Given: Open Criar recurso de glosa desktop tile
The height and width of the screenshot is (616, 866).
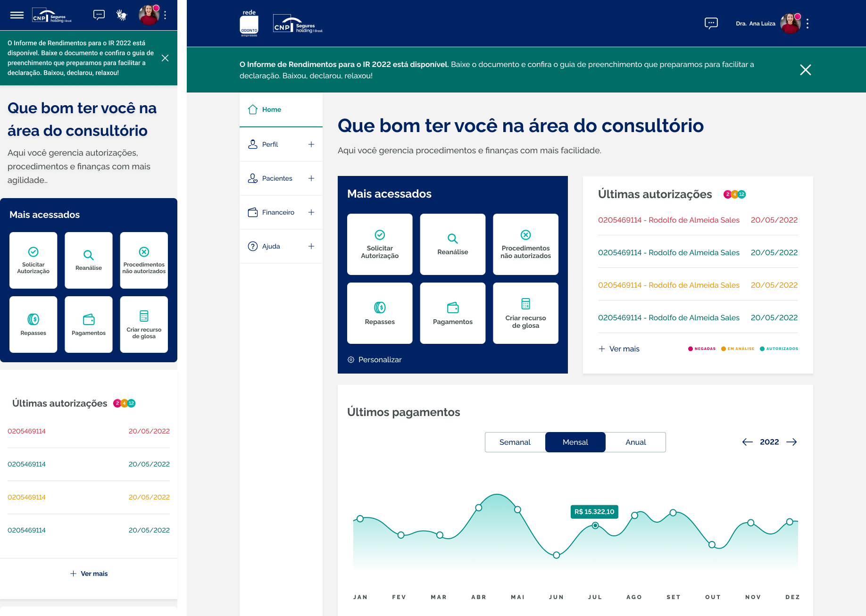Looking at the screenshot, I should point(525,313).
